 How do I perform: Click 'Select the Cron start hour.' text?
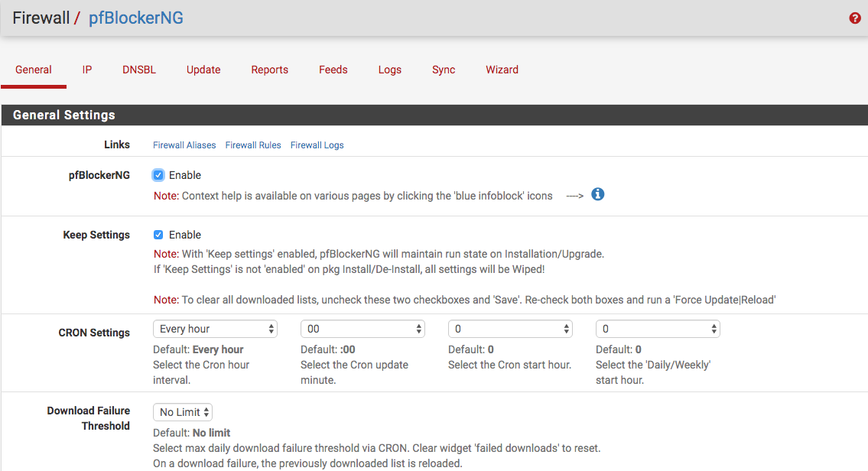point(509,365)
